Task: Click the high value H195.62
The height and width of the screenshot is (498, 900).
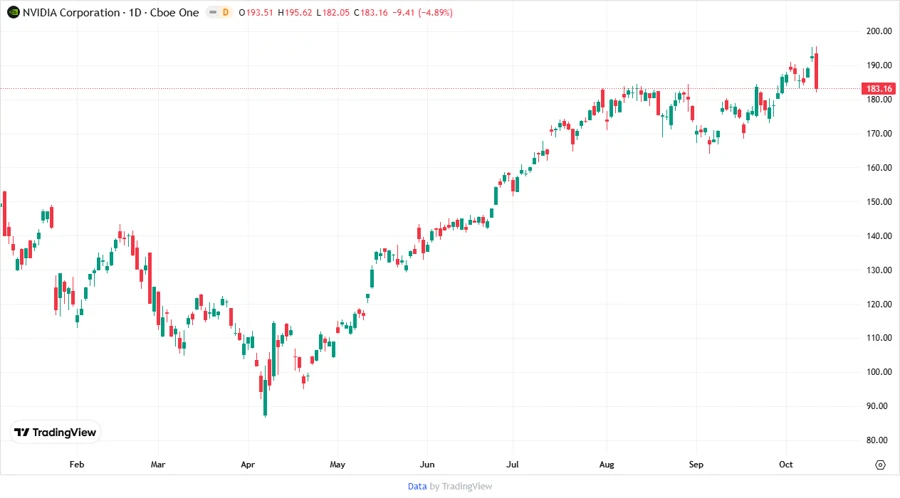Action: [x=295, y=13]
